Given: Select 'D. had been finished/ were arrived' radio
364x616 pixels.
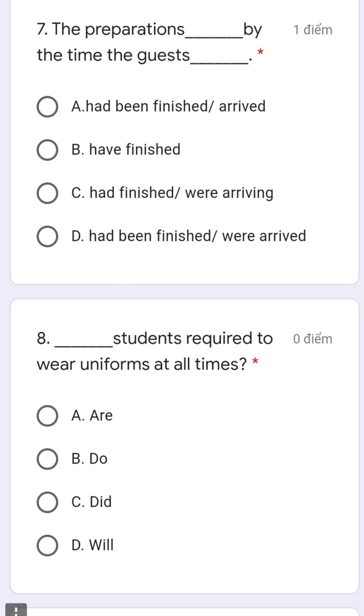Looking at the screenshot, I should pyautogui.click(x=47, y=237).
